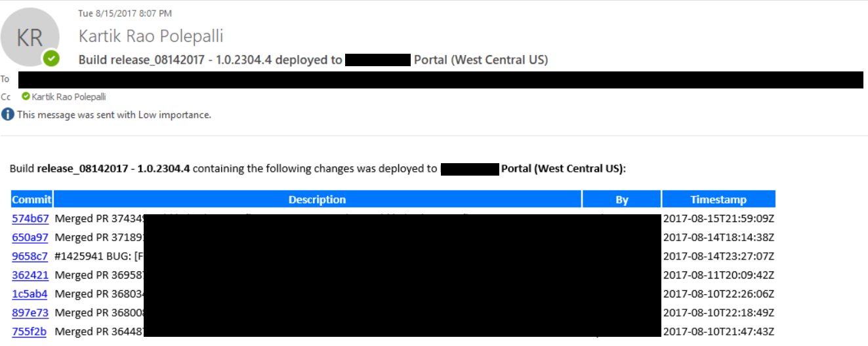
Task: Click the Commit column header
Action: [x=31, y=199]
